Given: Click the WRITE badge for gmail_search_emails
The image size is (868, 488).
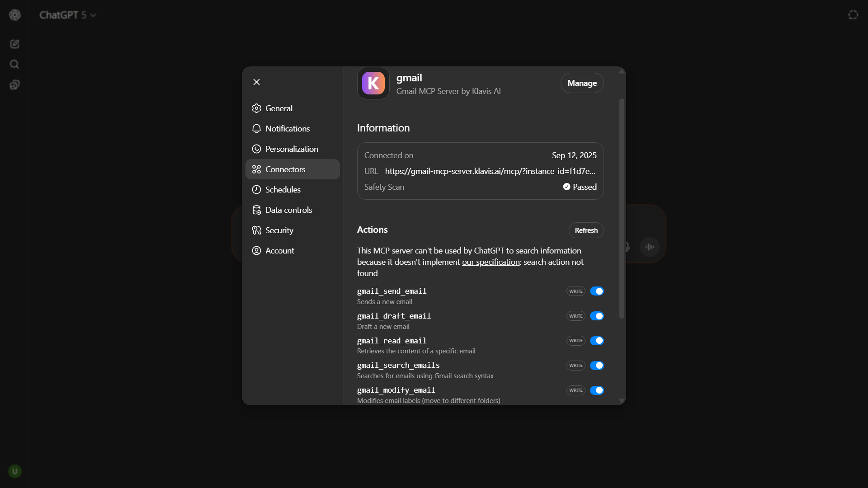Looking at the screenshot, I should tap(576, 366).
